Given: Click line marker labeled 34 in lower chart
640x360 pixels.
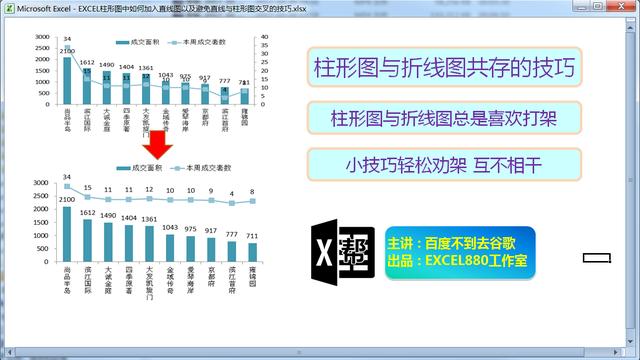Looking at the screenshot, I should coord(67,187).
